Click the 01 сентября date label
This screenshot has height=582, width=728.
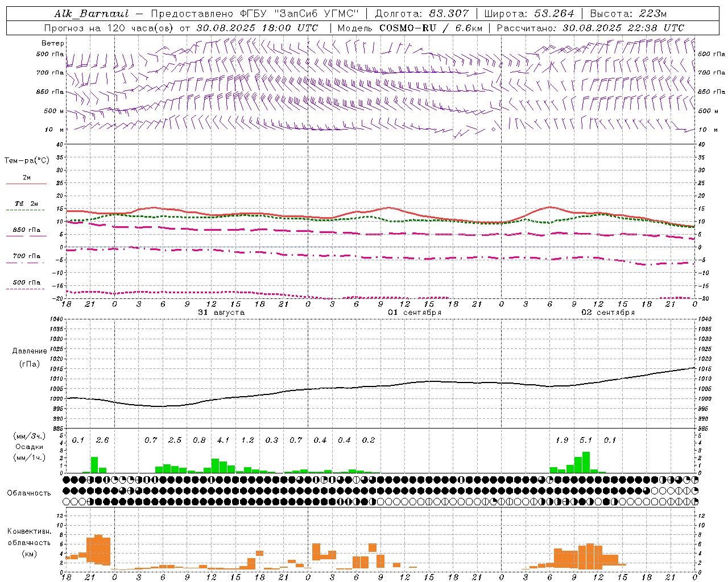[415, 313]
